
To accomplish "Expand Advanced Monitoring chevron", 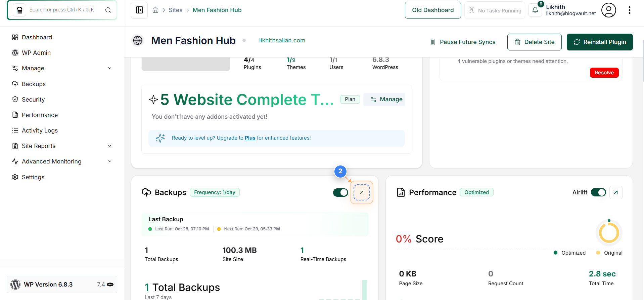I will click(x=109, y=161).
